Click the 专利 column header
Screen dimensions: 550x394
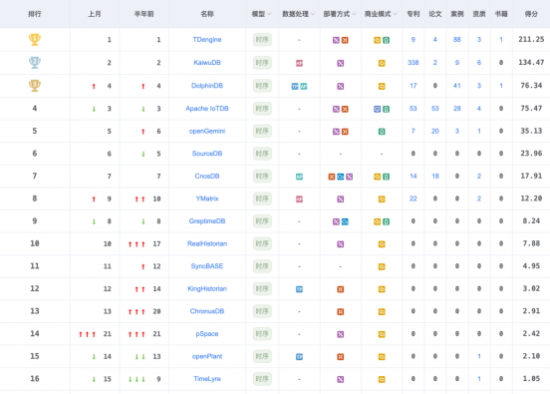tap(413, 14)
